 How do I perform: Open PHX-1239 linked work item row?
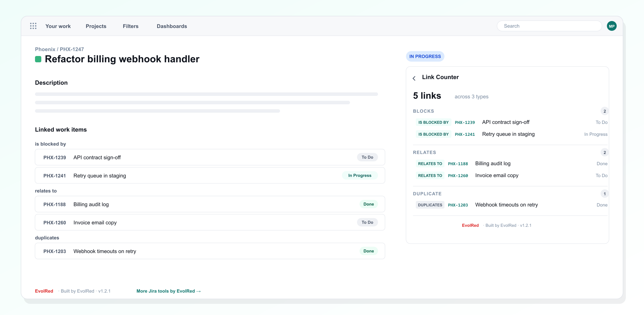[x=210, y=157]
